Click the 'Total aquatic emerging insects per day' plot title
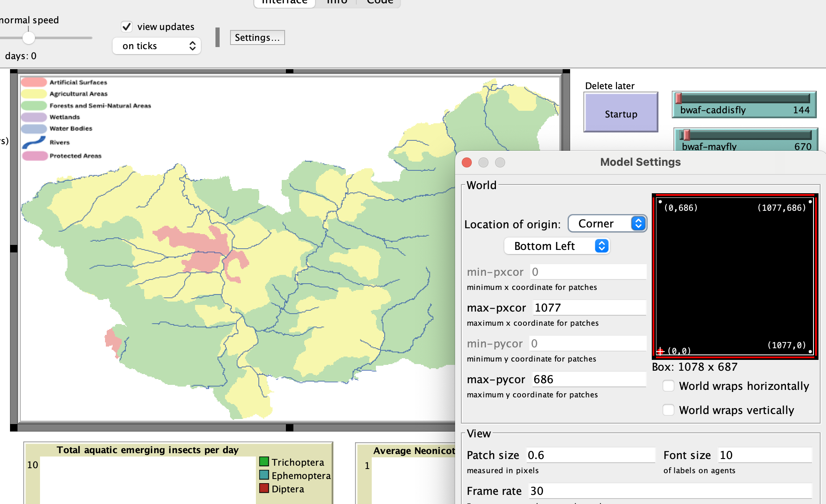This screenshot has width=826, height=504. 148,450
